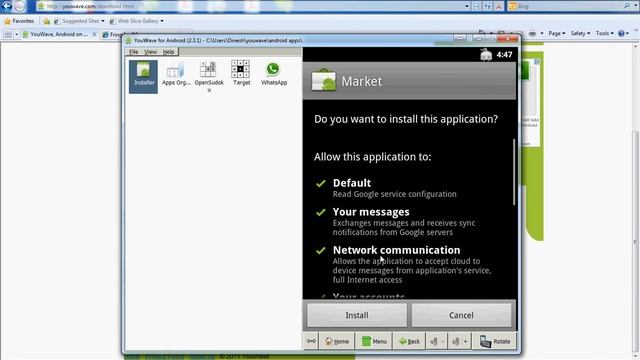Select the Installer app icon

143,76
